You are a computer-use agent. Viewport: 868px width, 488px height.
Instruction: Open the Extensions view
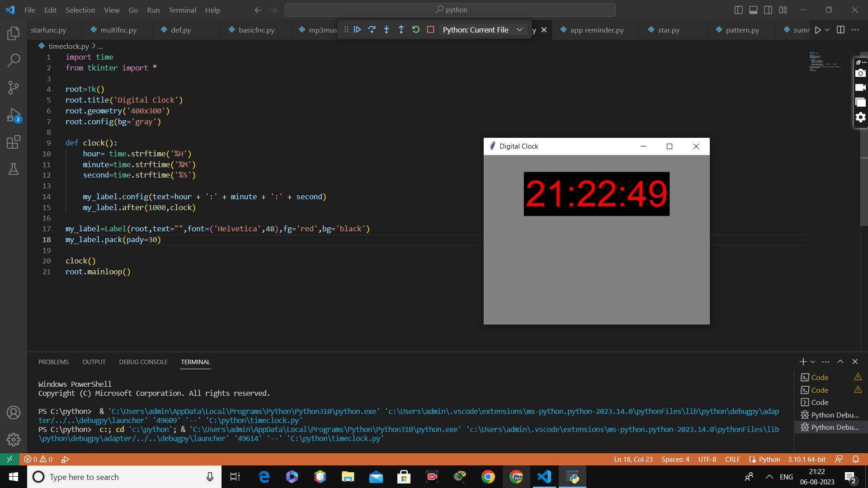[x=14, y=142]
